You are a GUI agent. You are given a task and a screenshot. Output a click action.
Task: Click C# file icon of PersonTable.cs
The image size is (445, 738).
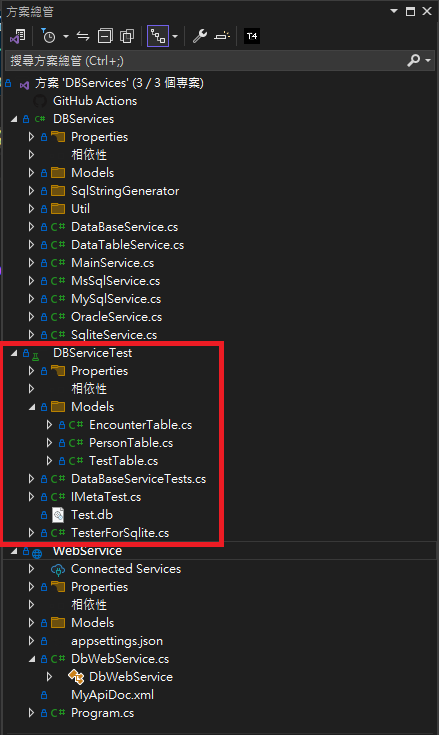pyautogui.click(x=76, y=443)
